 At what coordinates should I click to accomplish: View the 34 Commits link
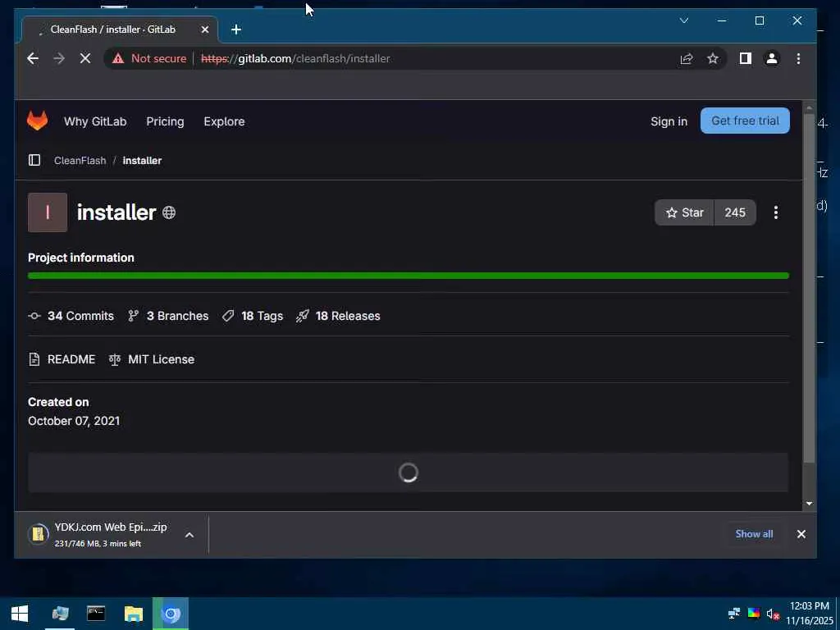pos(71,316)
